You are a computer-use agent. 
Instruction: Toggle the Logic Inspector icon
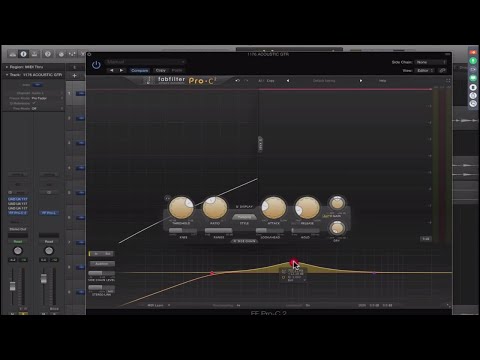[23, 54]
